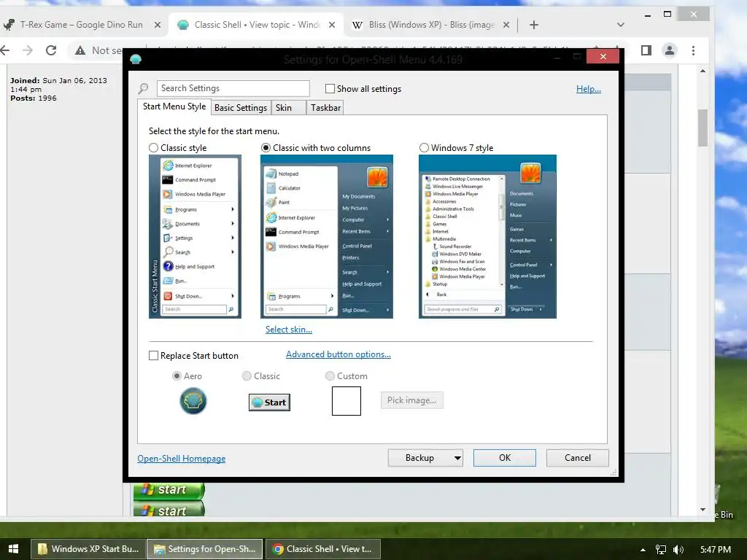Open Windows XP Start Bu... taskbar item
This screenshot has width=747, height=560.
pos(88,549)
